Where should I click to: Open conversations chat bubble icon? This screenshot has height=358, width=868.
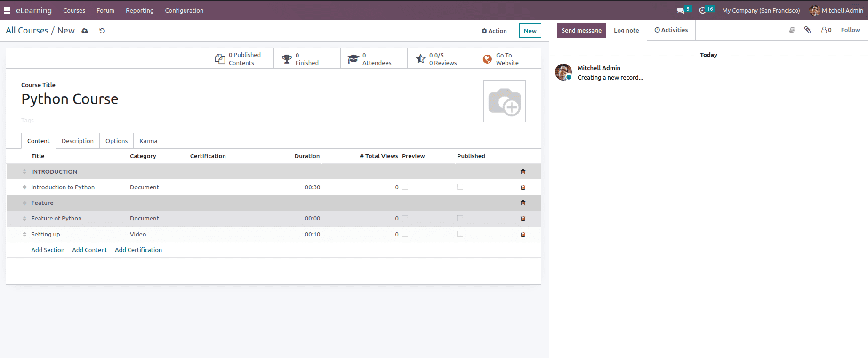point(680,10)
